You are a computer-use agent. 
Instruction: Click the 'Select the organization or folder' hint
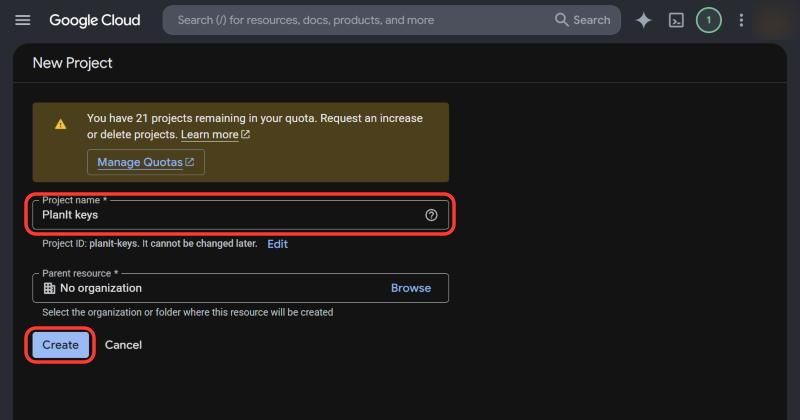(188, 312)
